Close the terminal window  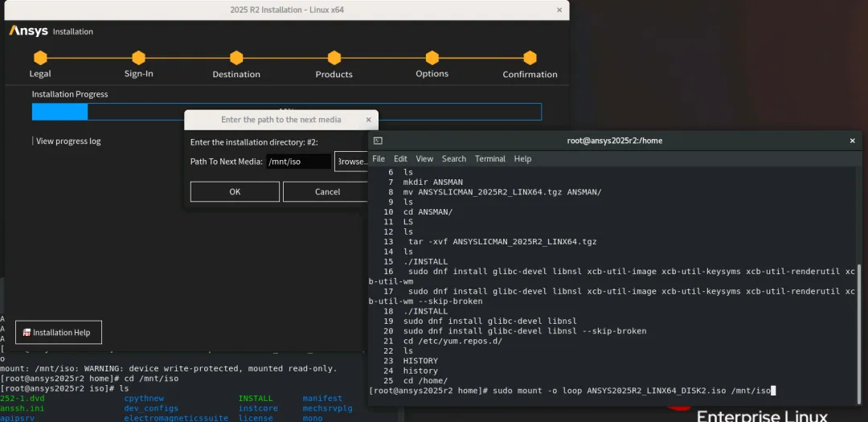[x=853, y=141]
